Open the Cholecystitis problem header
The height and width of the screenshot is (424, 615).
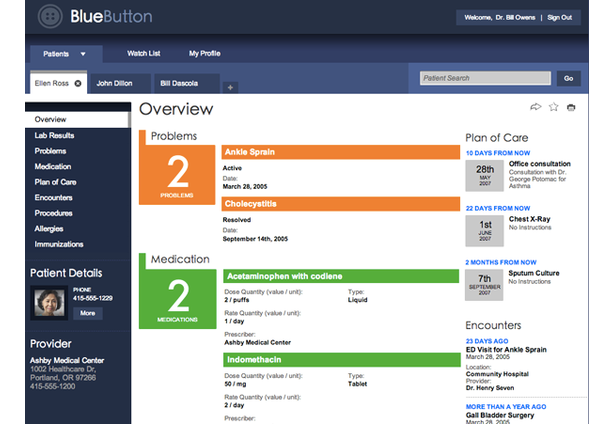coord(340,204)
